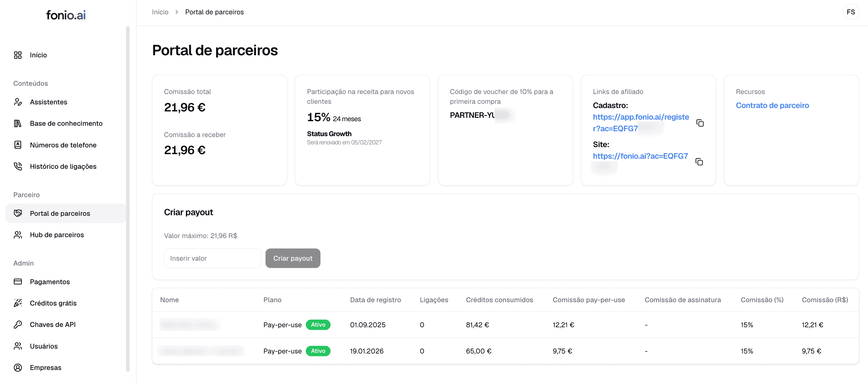Open Assistentes via its person icon
This screenshot has width=868, height=384.
(18, 102)
